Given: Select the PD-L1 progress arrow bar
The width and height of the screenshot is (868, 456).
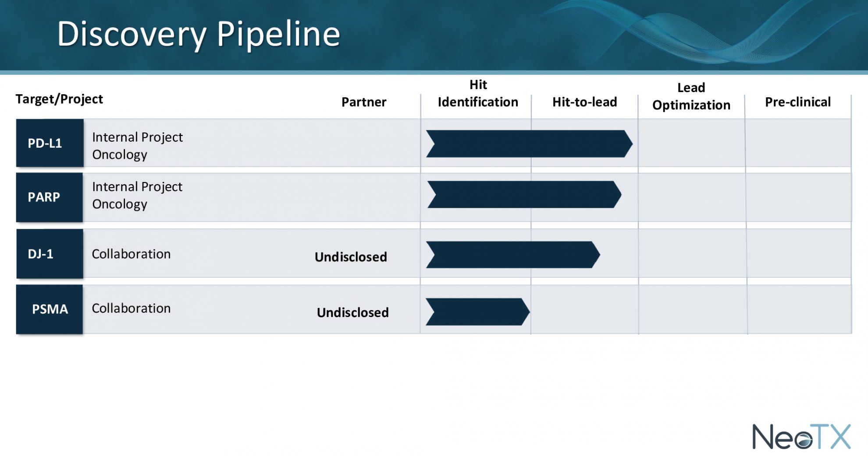Looking at the screenshot, I should 529,144.
